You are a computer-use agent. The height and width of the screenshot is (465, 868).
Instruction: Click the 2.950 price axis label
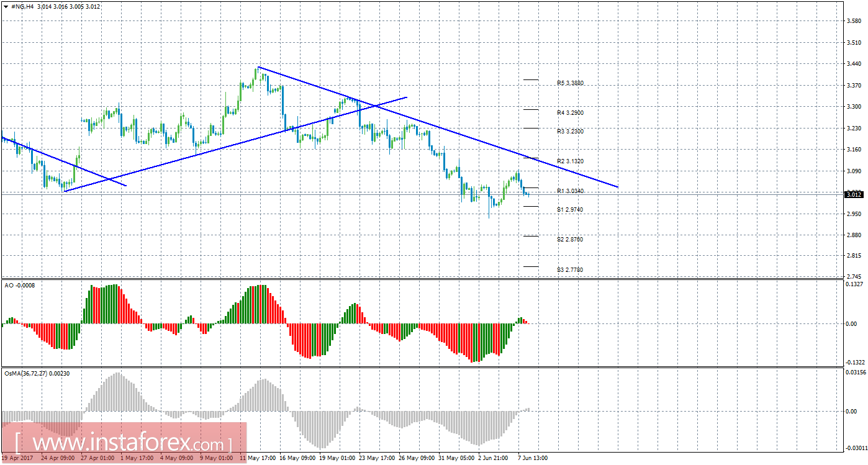click(854, 214)
